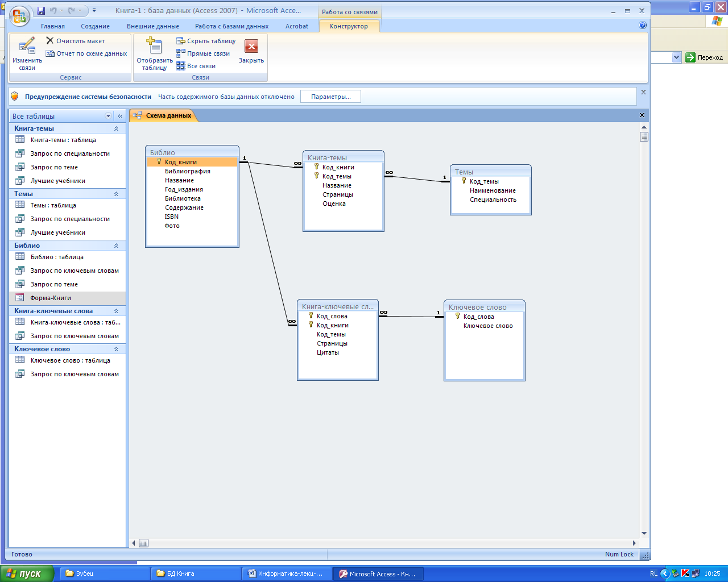Click horizontal scrollbar thumb
728x582 pixels.
click(143, 543)
